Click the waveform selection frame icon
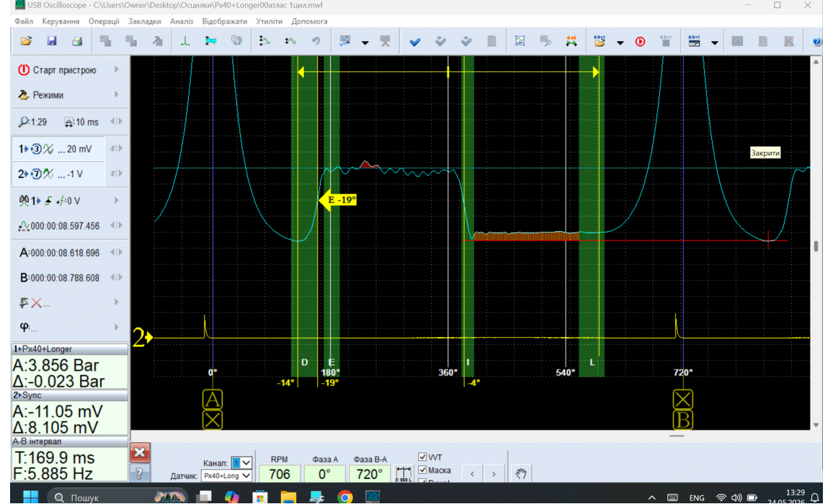The image size is (833, 504). coord(520,41)
